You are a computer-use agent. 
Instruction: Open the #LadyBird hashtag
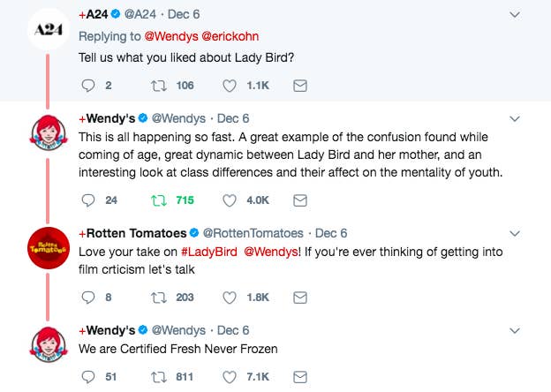[x=209, y=252]
